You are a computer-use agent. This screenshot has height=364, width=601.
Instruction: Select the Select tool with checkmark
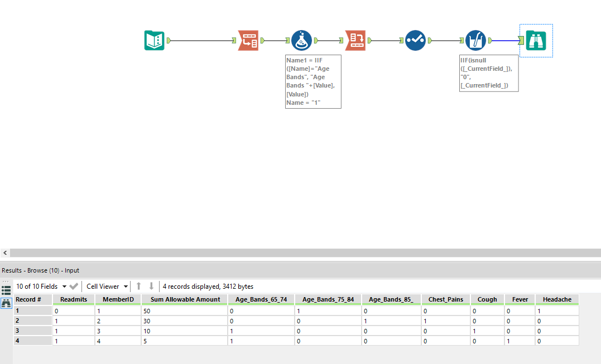tap(415, 40)
